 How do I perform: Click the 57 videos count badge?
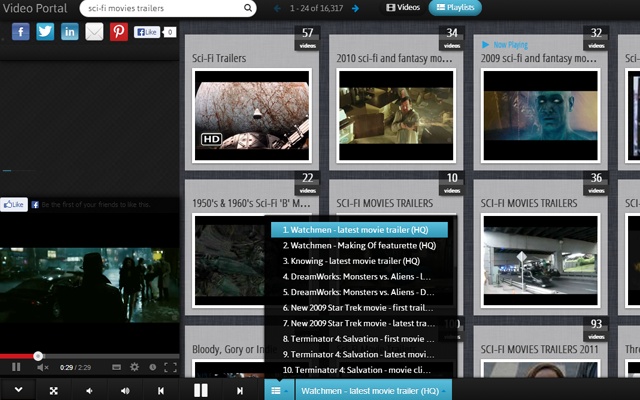click(x=307, y=38)
